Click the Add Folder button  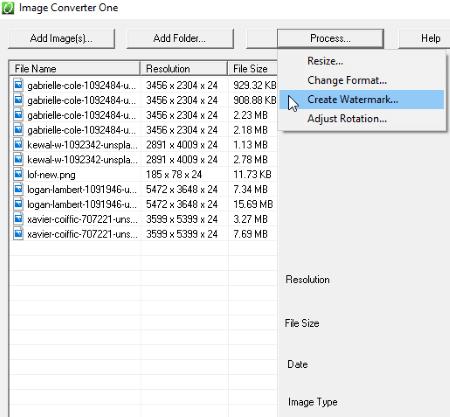point(180,39)
